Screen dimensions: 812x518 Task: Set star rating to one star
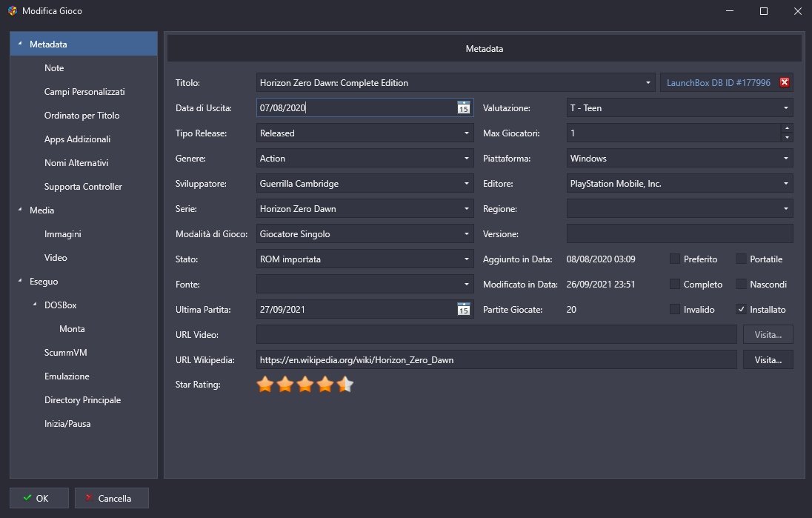[x=265, y=385]
